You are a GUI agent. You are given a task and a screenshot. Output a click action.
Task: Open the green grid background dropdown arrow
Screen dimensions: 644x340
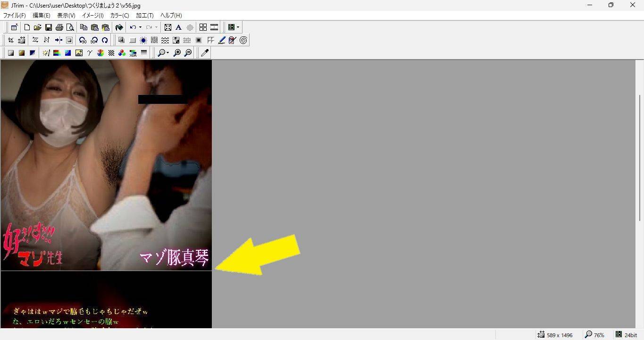tap(238, 27)
